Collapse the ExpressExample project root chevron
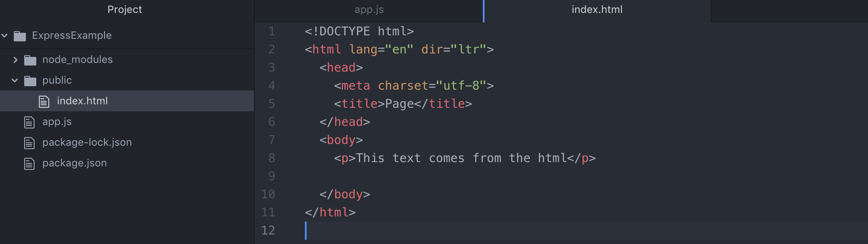The image size is (868, 244). (5, 35)
